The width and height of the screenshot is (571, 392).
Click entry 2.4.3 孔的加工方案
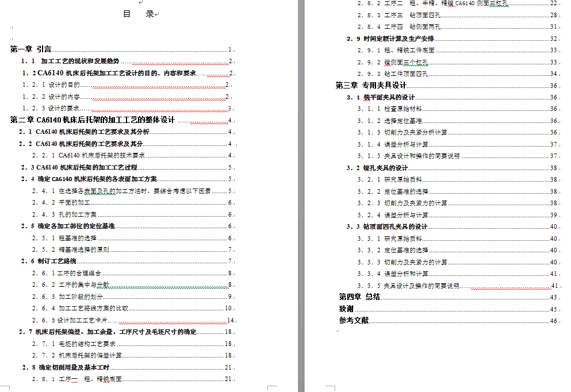coord(133,215)
